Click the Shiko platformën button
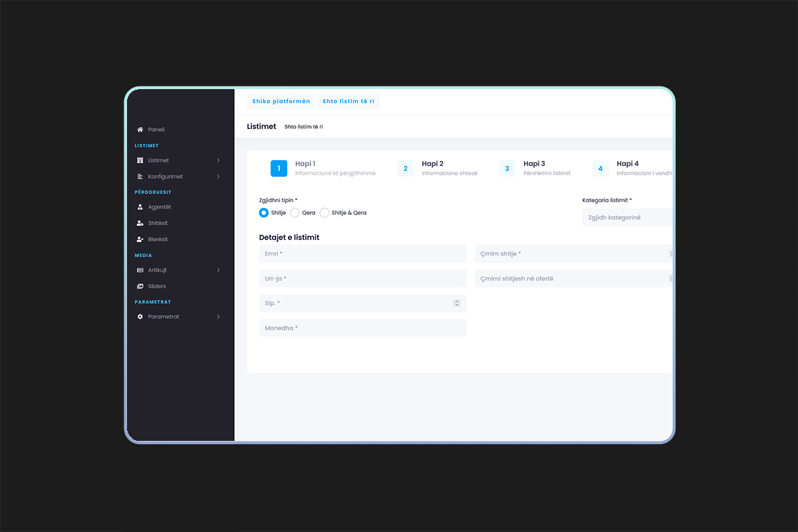This screenshot has height=532, width=798. point(281,102)
